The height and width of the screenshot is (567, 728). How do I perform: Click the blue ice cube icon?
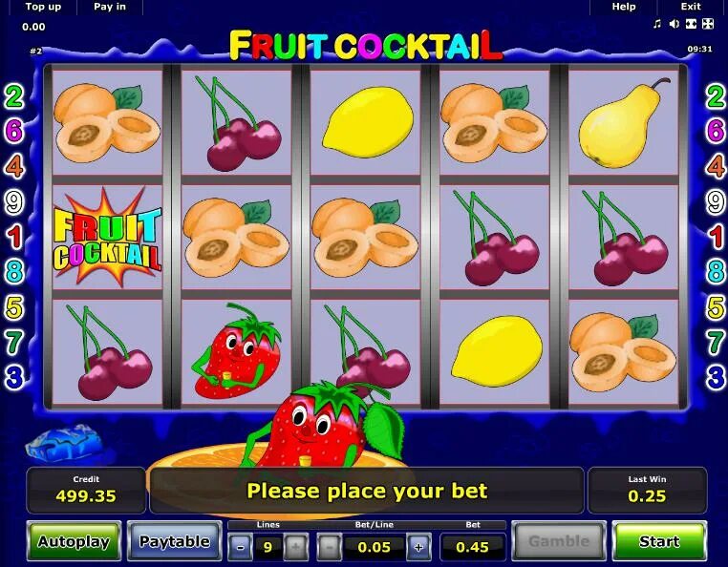click(x=65, y=443)
